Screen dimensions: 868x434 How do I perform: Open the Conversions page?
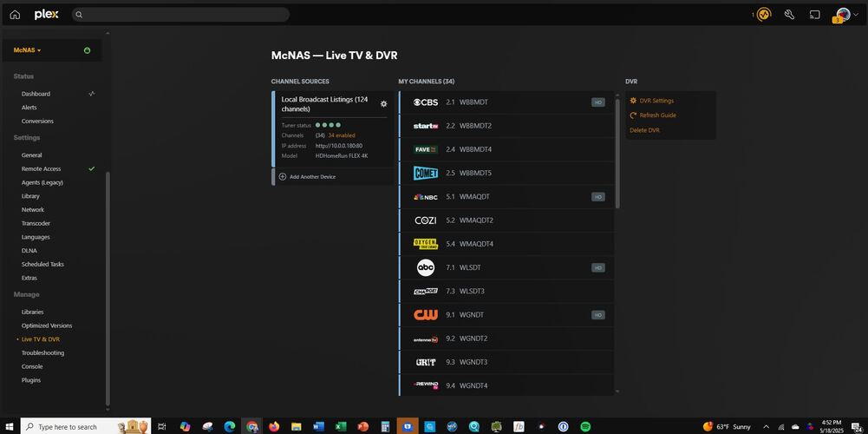(x=37, y=121)
